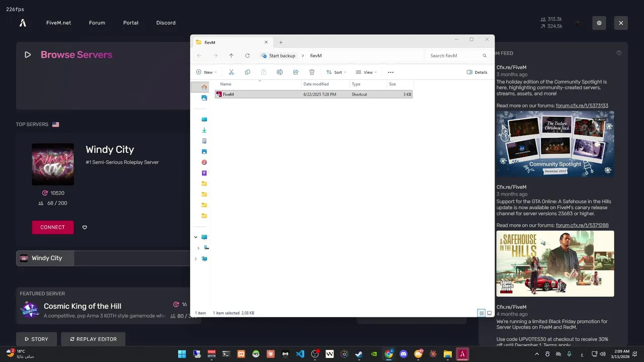Select the fievM Explorer tab
The image size is (644, 362).
231,42
